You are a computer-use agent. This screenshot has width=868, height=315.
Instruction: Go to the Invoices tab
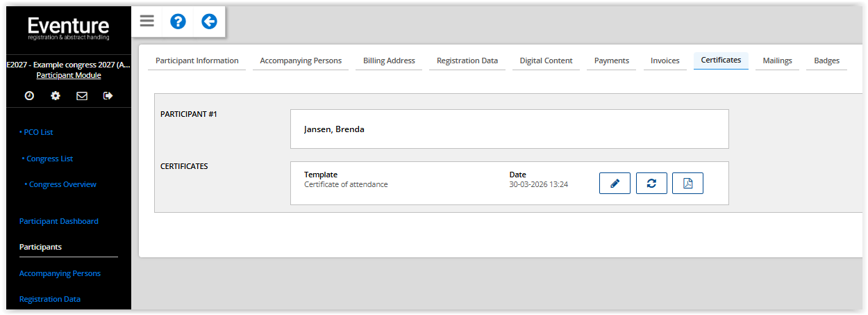(665, 61)
